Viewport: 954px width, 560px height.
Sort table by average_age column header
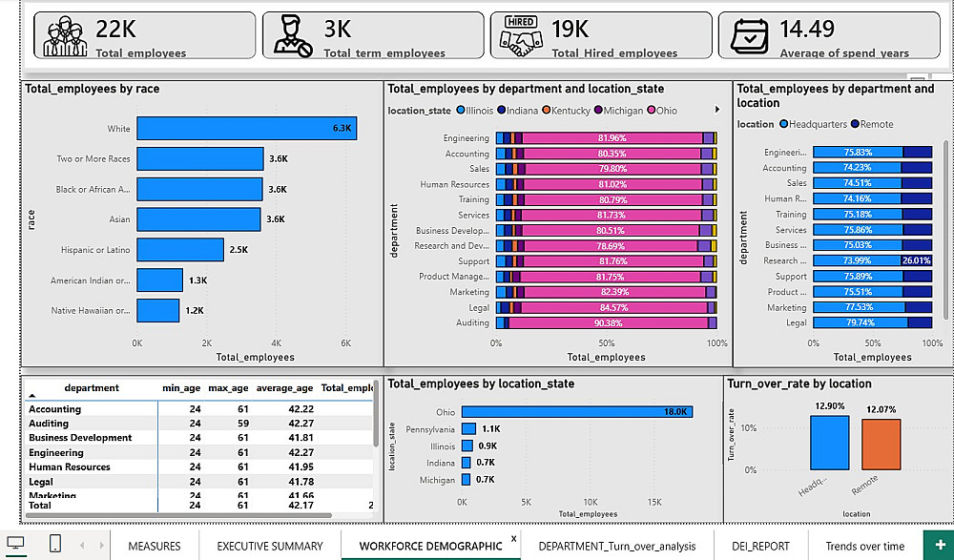[284, 387]
